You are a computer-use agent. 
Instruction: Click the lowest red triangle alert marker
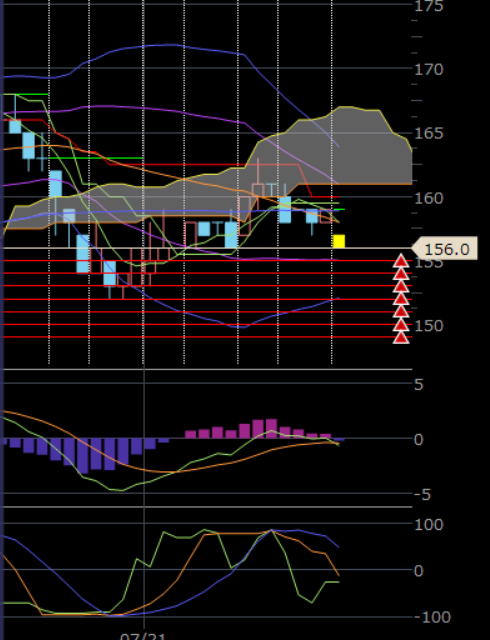[401, 337]
